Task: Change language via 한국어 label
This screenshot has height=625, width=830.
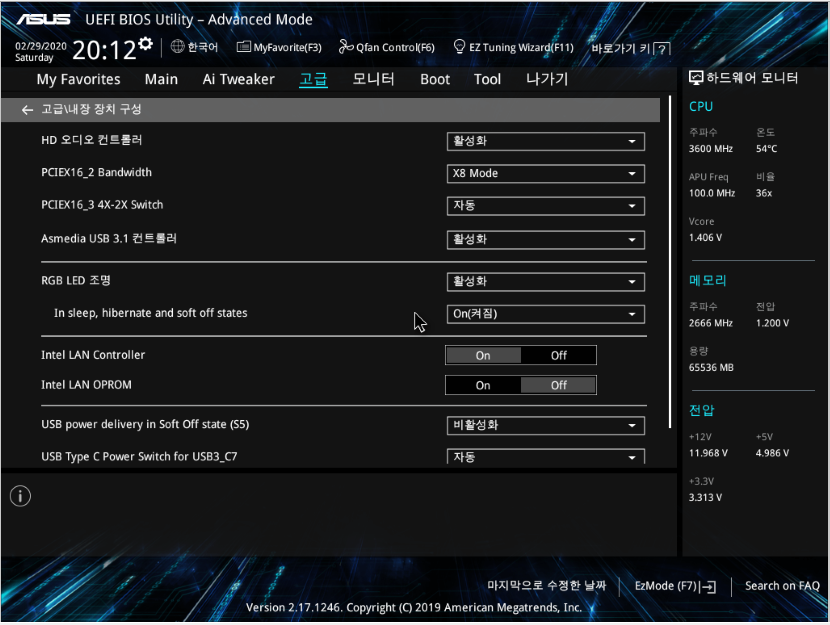Action: 203,47
